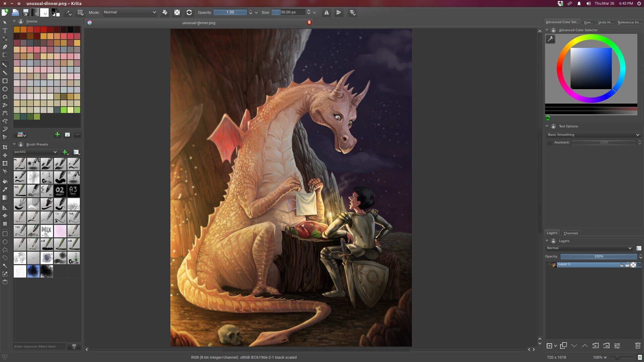Delete Layer 1 using the trash icon
The image size is (644, 362).
638,345
